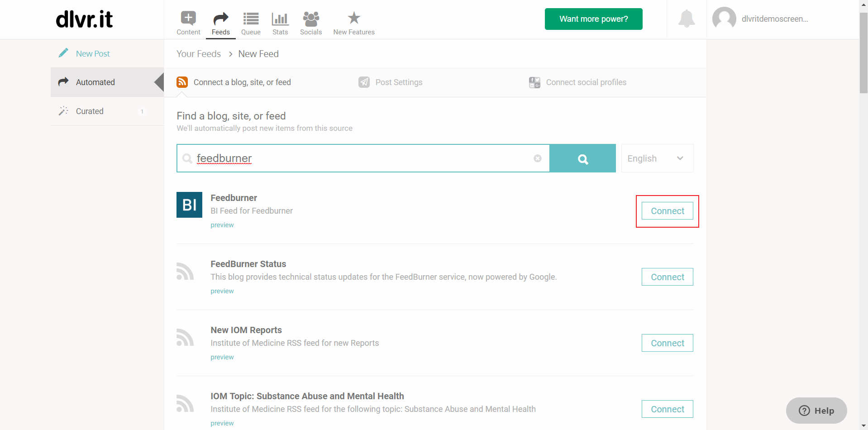Connect the FeedBurner Status feed

pos(668,277)
